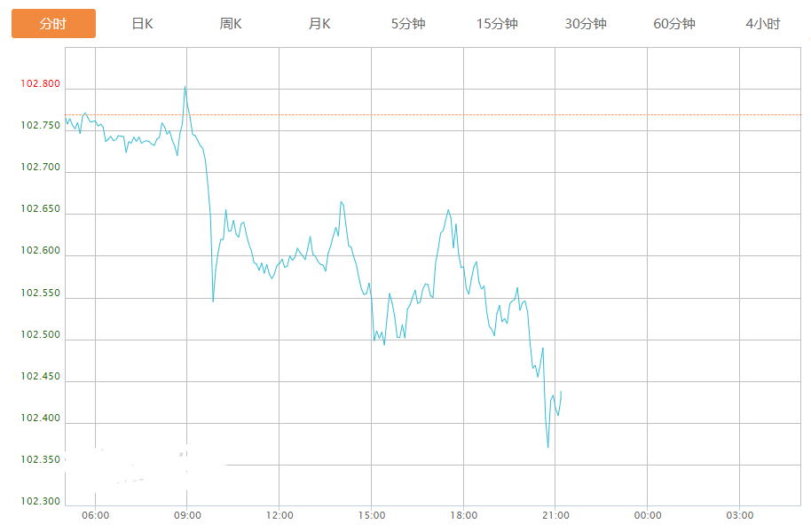Switch to the 日K chart tab
The height and width of the screenshot is (532, 811).
pyautogui.click(x=142, y=24)
